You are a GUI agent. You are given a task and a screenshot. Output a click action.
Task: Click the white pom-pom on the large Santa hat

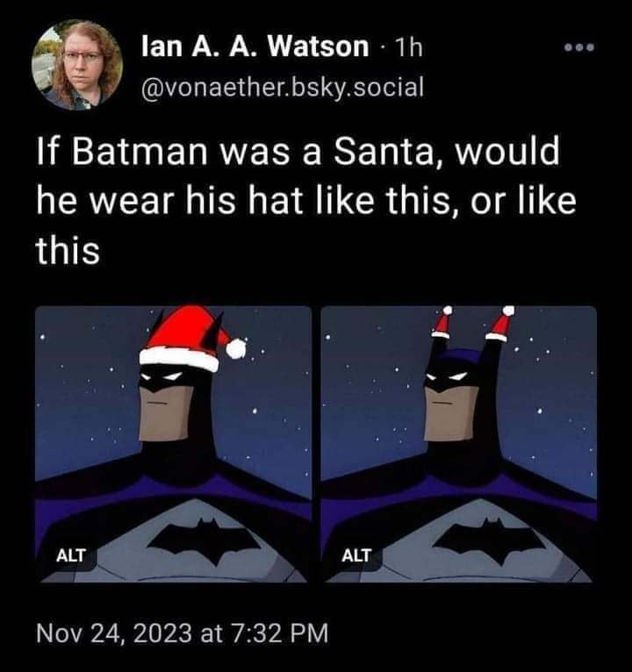235,348
